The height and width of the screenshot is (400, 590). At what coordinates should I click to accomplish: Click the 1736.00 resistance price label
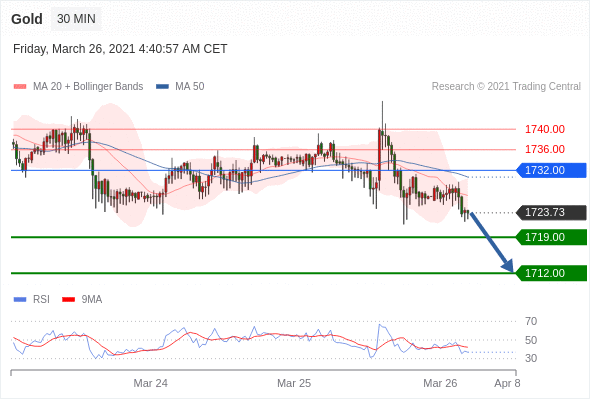544,149
